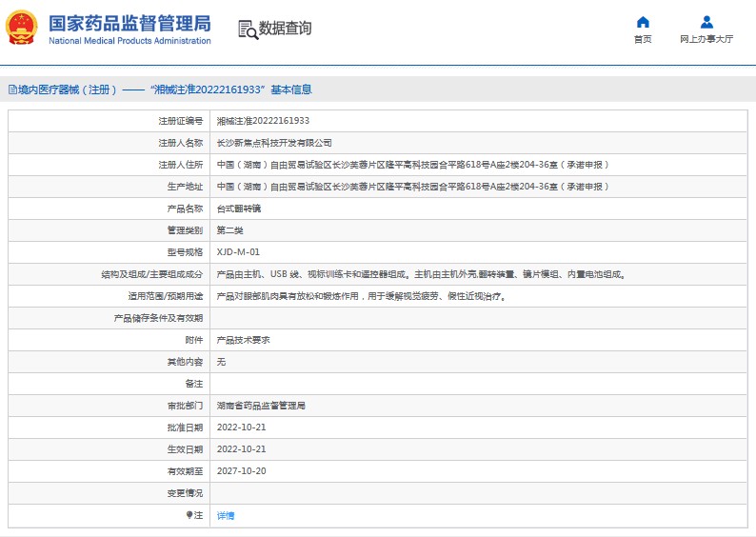Click the 生效日期 label
The height and width of the screenshot is (537, 756).
coord(185,449)
